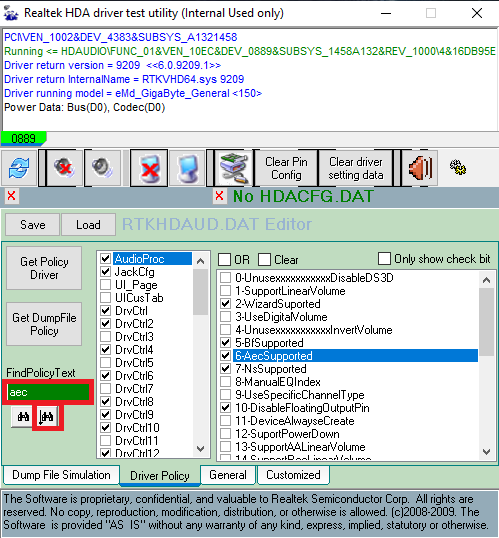
Task: Select DrvCtrl6 policy item
Action: (134, 376)
